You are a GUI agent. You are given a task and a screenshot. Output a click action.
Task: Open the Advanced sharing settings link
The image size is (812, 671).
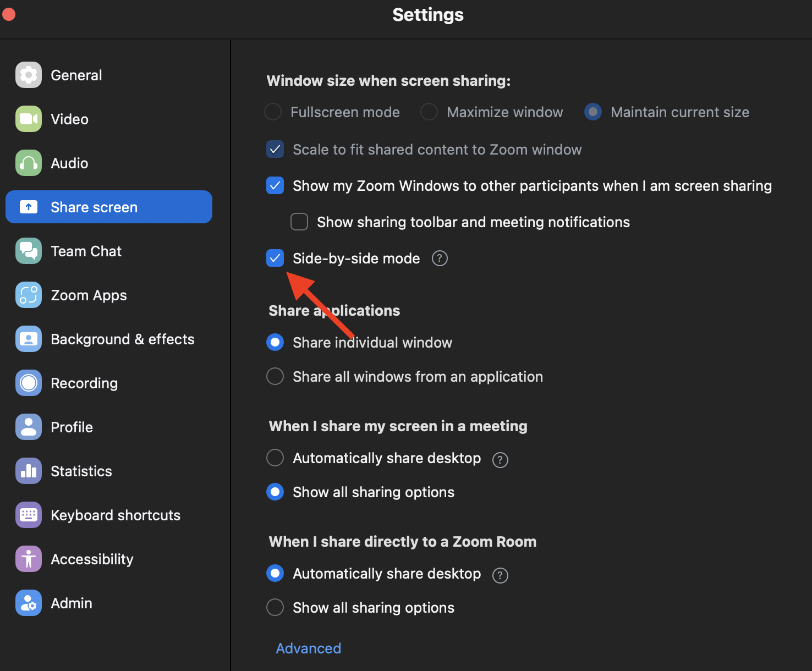tap(308, 648)
